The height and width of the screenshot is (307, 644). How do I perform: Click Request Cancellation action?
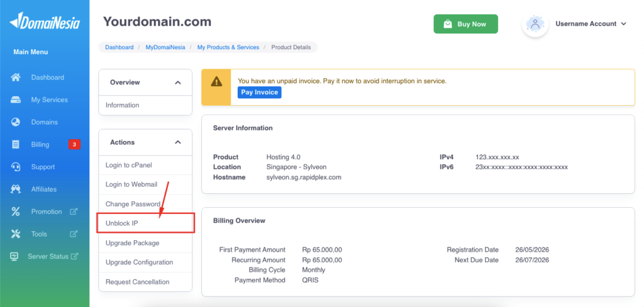(145, 282)
